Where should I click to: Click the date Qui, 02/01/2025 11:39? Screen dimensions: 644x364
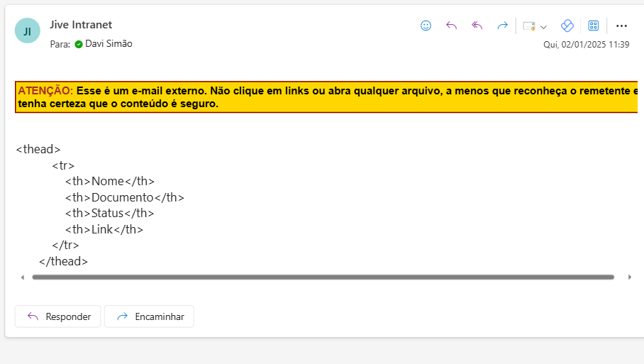coord(586,45)
